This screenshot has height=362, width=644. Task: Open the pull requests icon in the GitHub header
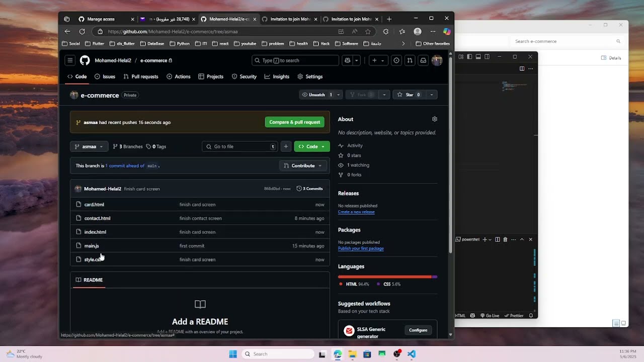[x=410, y=60]
